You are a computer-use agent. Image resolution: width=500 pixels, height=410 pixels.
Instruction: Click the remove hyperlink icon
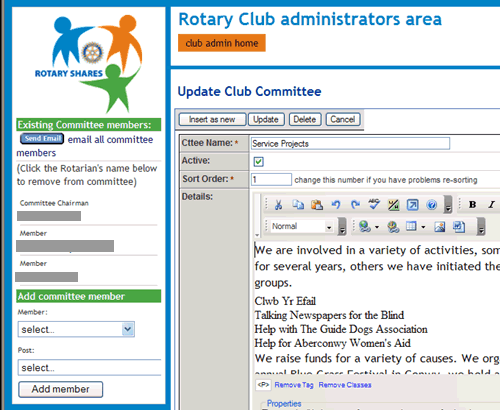(393, 227)
